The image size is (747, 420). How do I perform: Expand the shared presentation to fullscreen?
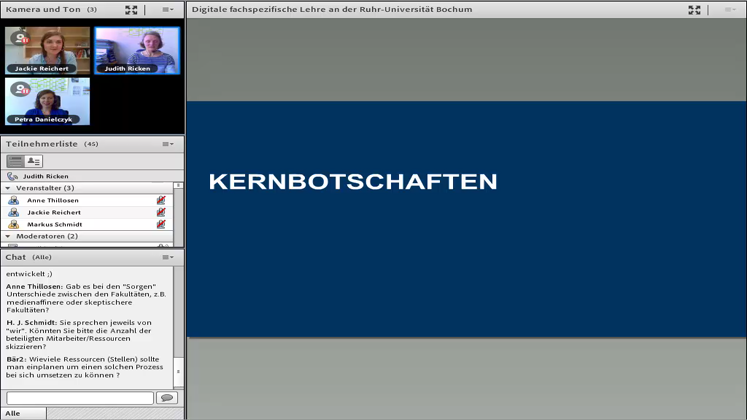tap(694, 9)
